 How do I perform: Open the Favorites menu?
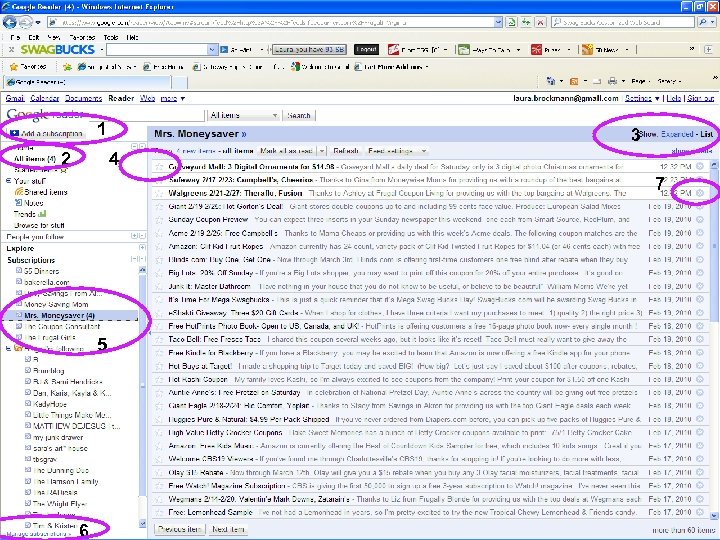(82, 37)
